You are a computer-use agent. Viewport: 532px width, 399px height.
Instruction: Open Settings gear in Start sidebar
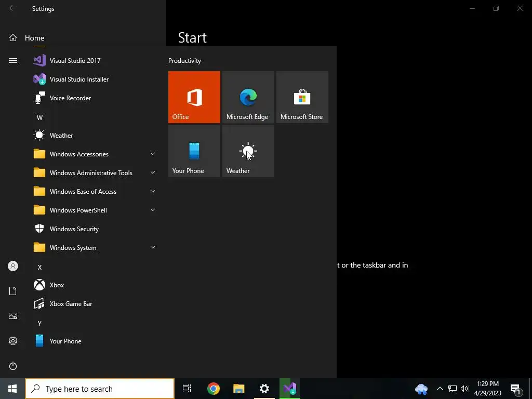[13, 341]
